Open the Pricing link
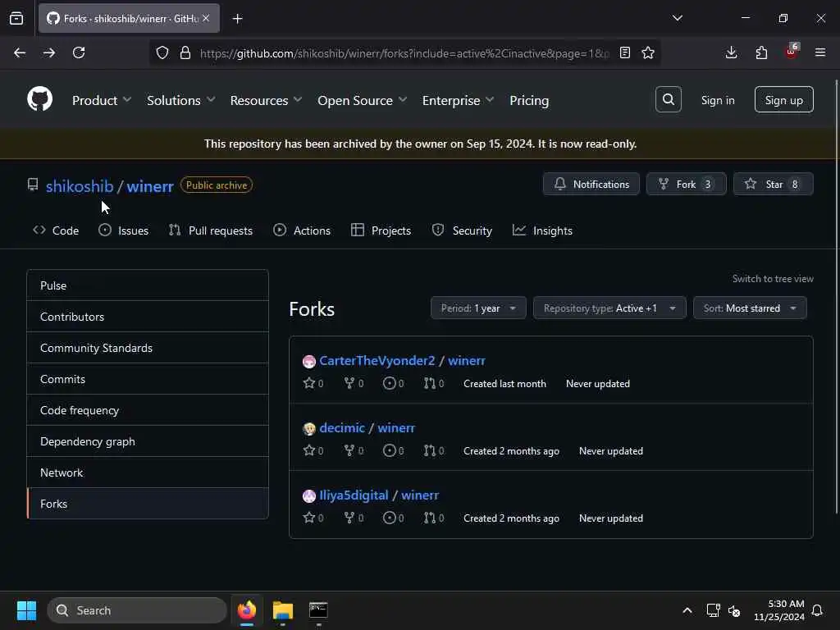Viewport: 840px width, 630px height. (x=529, y=100)
